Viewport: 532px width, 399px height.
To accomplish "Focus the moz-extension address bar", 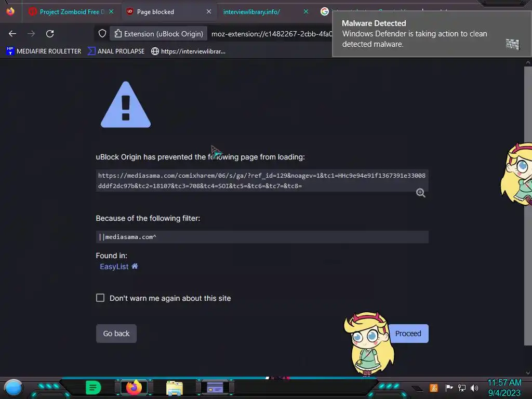I will pos(271,34).
